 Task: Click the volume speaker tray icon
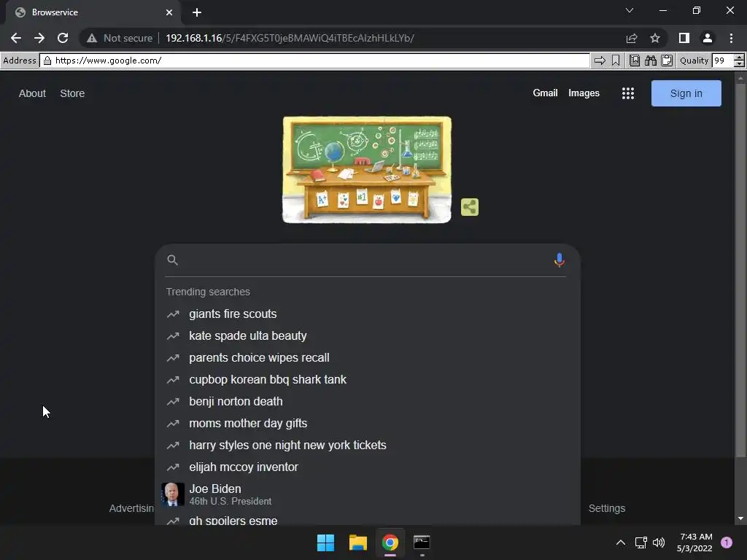(659, 542)
